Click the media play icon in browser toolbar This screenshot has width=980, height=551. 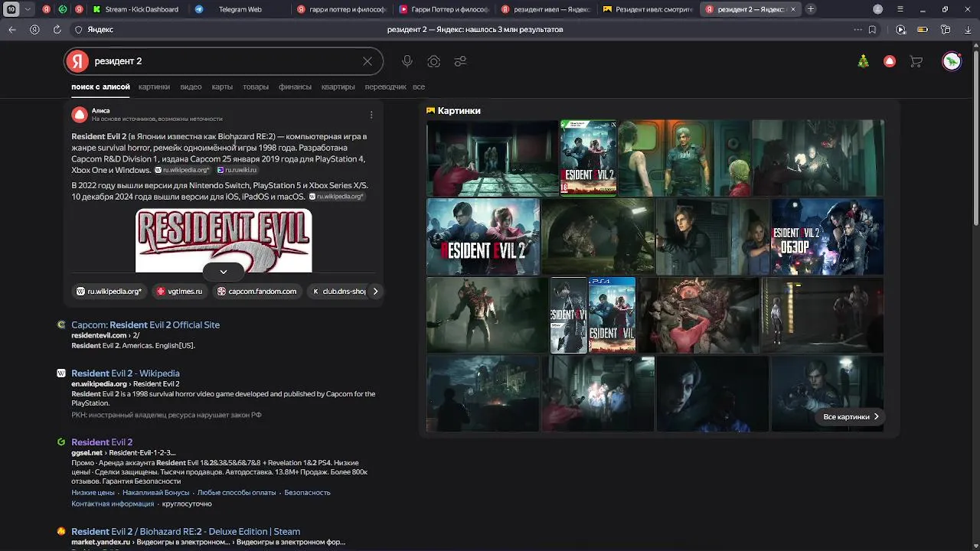coord(900,29)
